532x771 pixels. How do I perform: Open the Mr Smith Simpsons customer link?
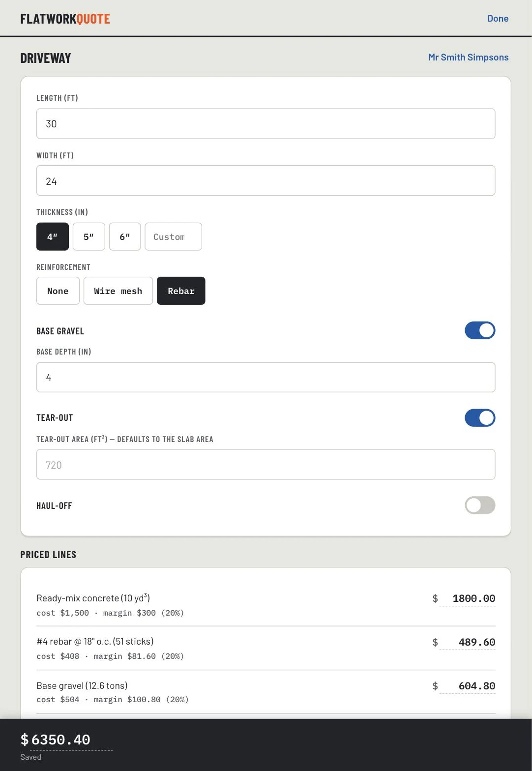click(x=468, y=57)
